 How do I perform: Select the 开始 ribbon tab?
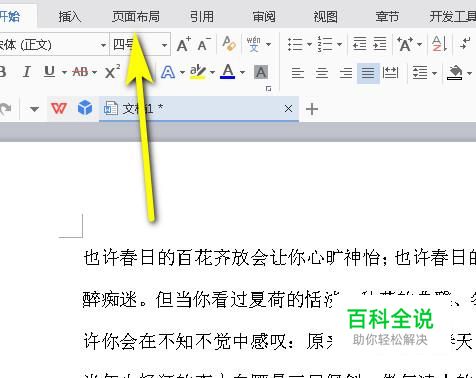(x=10, y=16)
